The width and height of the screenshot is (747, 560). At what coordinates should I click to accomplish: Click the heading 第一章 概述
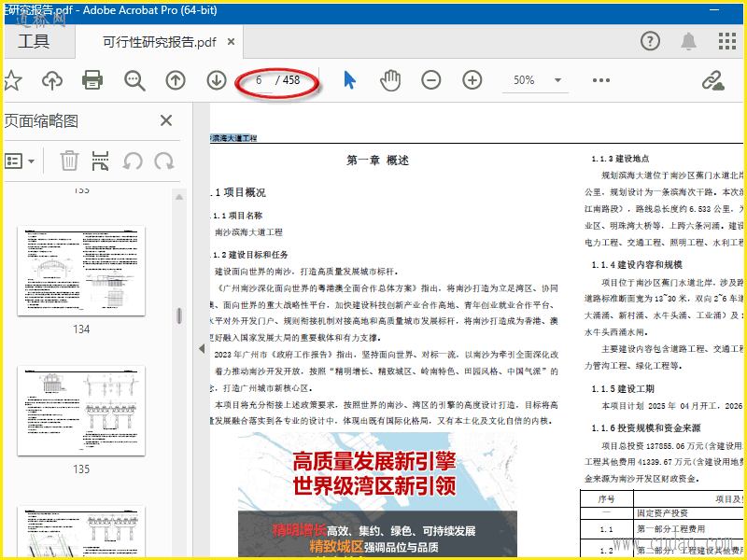pyautogui.click(x=378, y=161)
